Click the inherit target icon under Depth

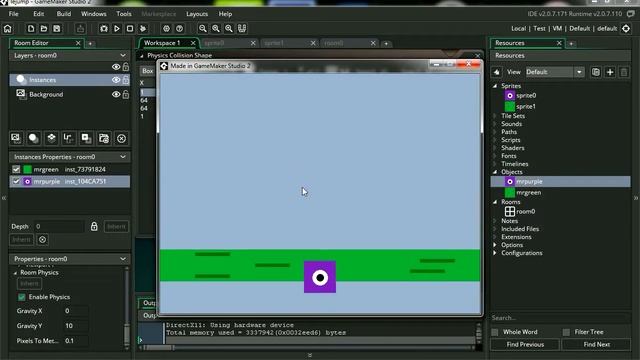pos(42,240)
